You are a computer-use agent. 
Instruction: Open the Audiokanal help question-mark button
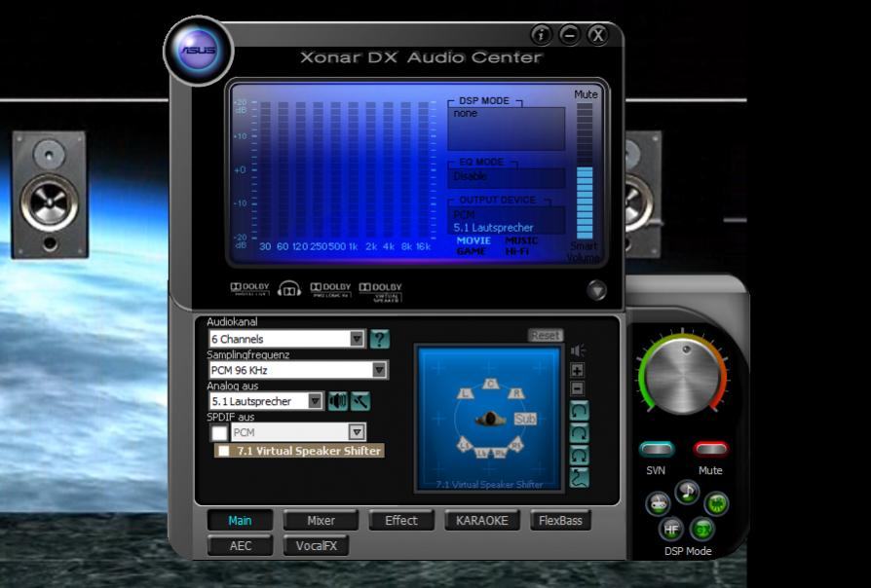click(379, 339)
